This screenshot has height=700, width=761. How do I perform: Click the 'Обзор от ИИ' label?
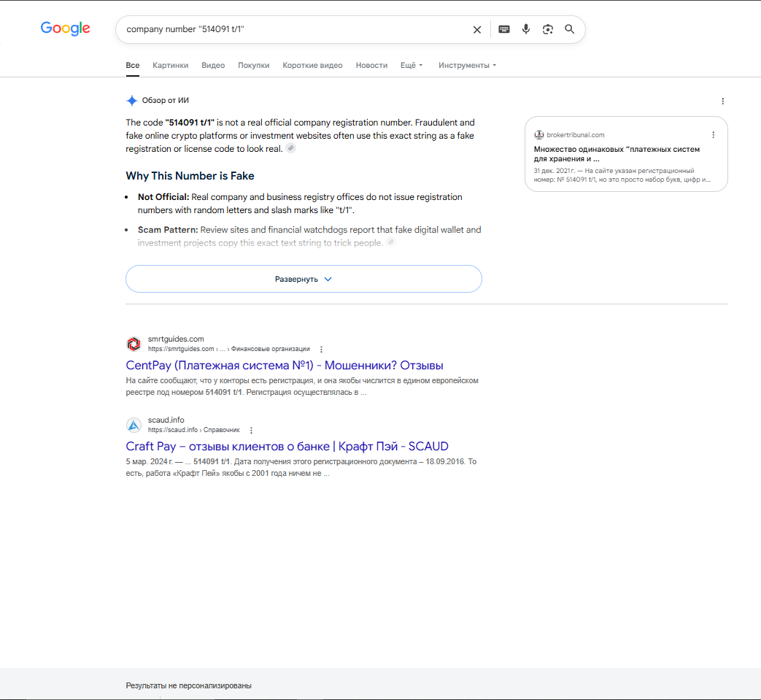pyautogui.click(x=165, y=101)
